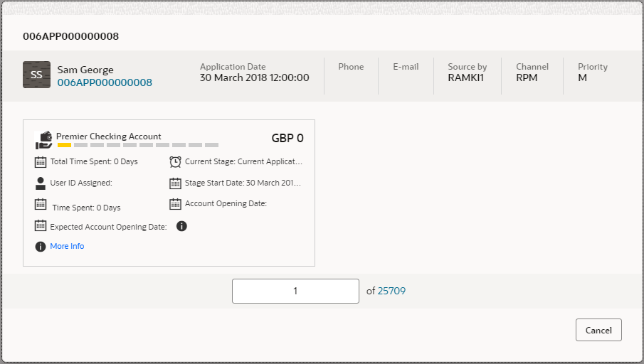Click calendar icon beside Account Opening Date
The image size is (644, 364).
(175, 204)
